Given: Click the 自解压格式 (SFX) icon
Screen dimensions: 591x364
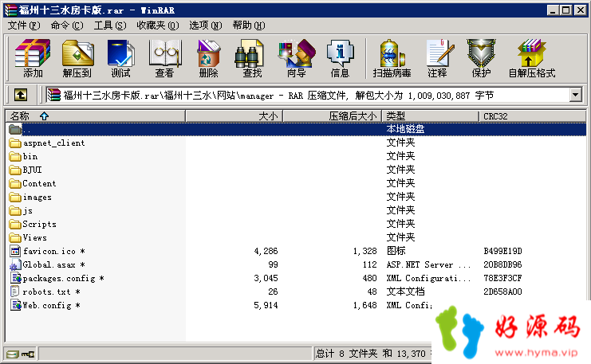Looking at the screenshot, I should 532,58.
